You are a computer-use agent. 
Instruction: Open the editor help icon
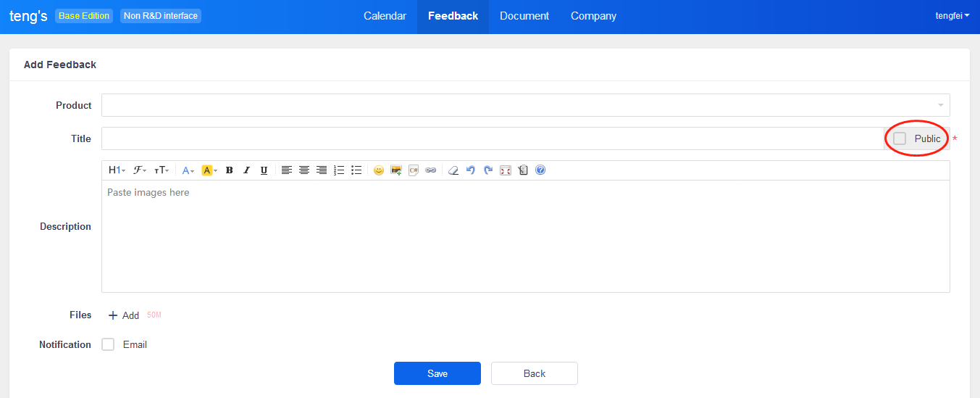[540, 170]
